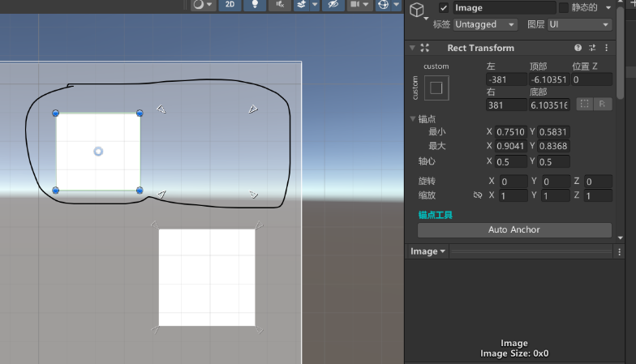Screen dimensions: 636x364
Task: Toggle raw edit mode R button
Action: pyautogui.click(x=602, y=104)
